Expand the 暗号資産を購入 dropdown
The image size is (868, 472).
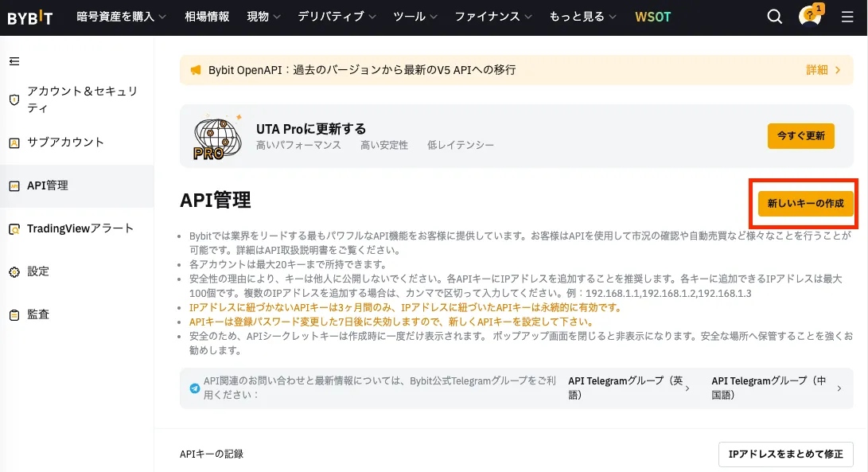click(122, 17)
